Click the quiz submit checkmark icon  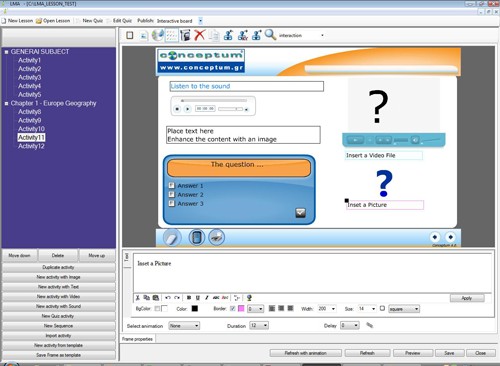(300, 213)
